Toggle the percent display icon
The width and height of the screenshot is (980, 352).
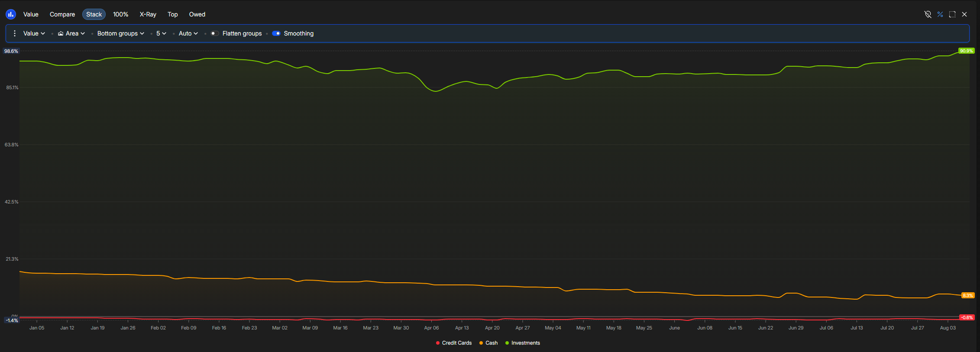tap(940, 14)
